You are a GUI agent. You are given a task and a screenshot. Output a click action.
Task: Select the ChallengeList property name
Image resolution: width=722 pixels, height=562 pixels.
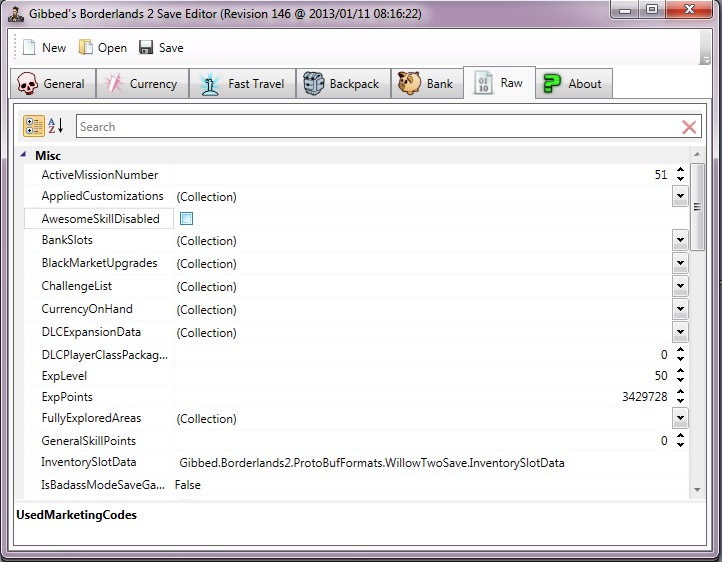tap(76, 286)
